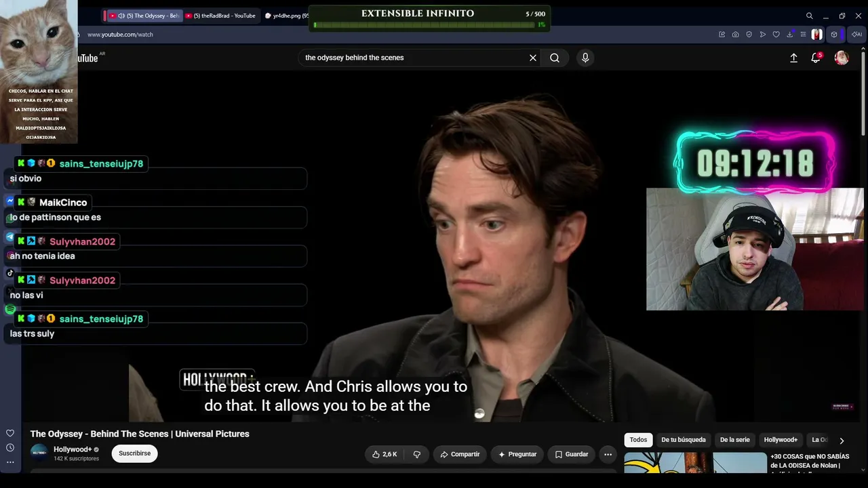Open the browser shield protection icon
The height and width of the screenshot is (488, 868).
749,35
